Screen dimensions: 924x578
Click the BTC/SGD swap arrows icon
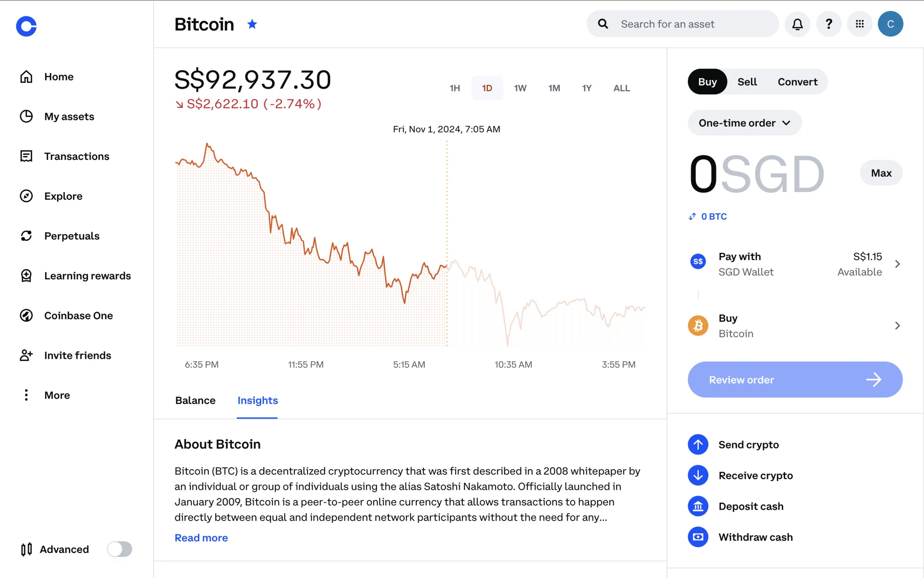692,217
